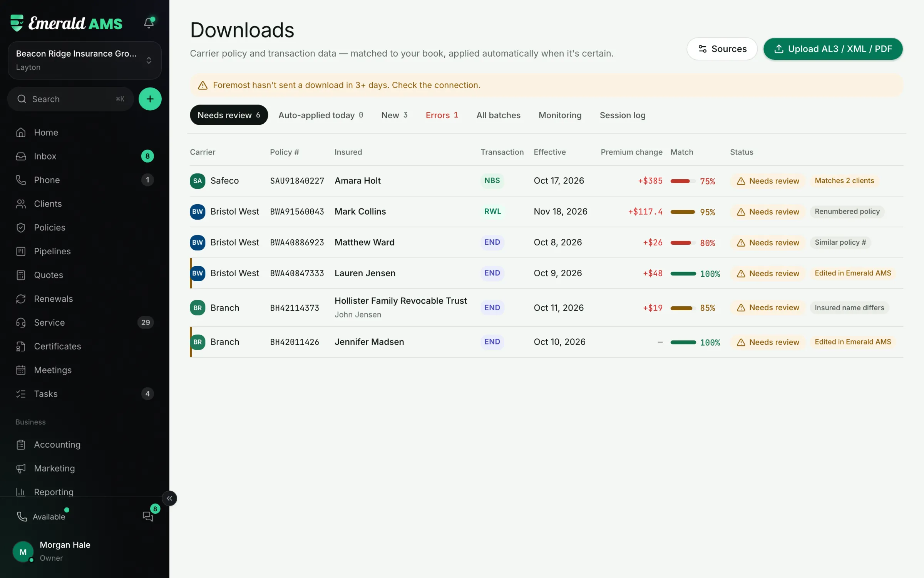Select the Needs review tab
This screenshot has height=578, width=924.
tap(229, 115)
